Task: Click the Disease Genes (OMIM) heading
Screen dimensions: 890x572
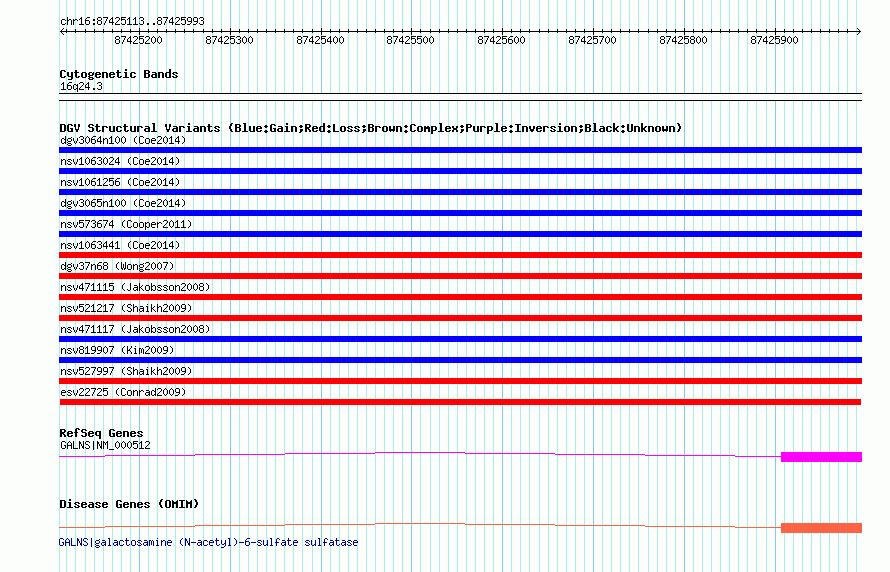Action: (x=129, y=504)
